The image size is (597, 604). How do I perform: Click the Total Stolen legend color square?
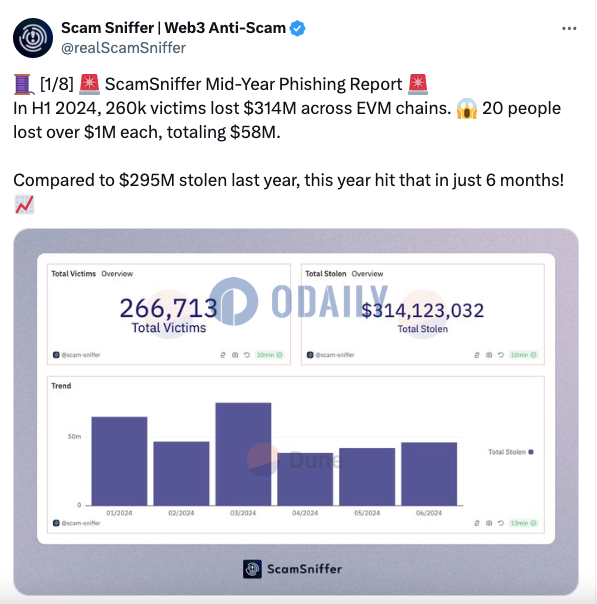(x=531, y=452)
